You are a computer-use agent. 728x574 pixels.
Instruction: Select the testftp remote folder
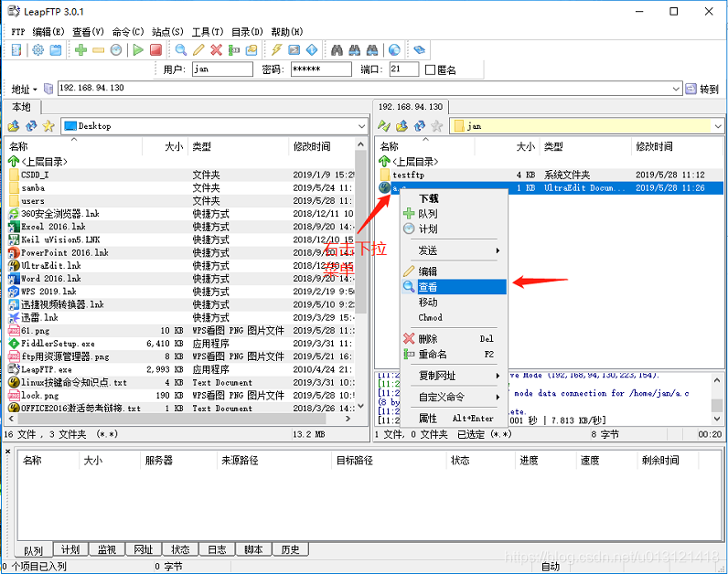550,175
